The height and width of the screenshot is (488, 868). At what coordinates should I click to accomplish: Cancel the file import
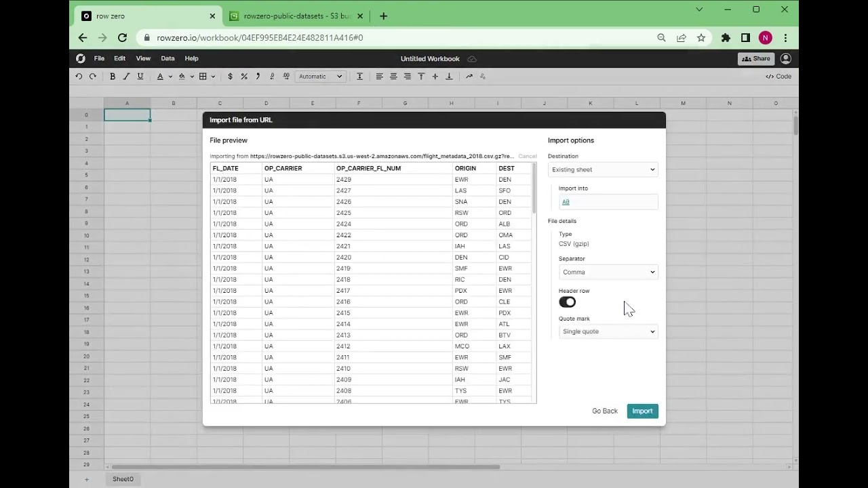(528, 156)
